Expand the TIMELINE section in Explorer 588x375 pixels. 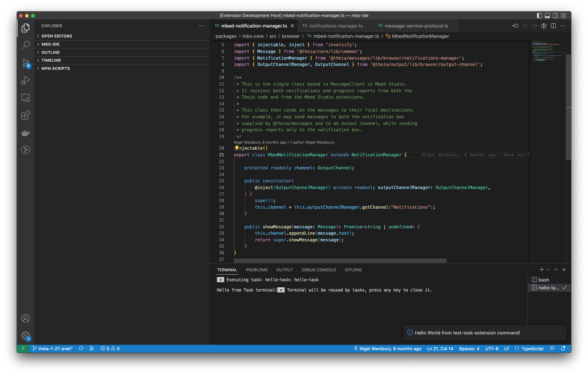[x=51, y=60]
